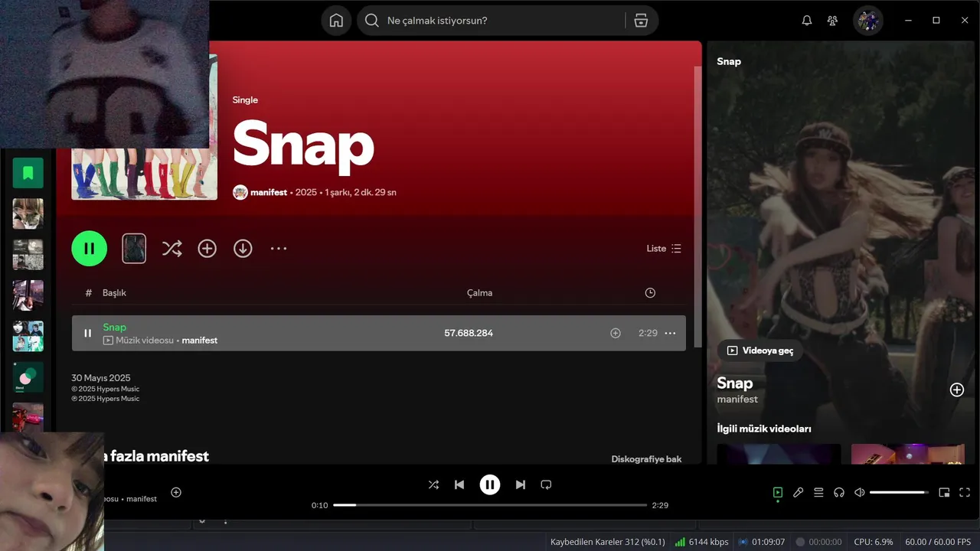Click the 00:00:00 recording time status

pos(818,542)
